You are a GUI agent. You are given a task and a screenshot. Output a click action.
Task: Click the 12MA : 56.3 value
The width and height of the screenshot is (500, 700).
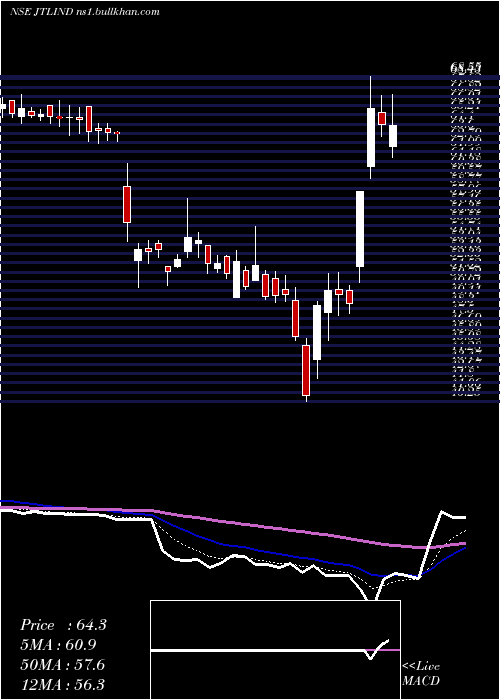(x=62, y=684)
